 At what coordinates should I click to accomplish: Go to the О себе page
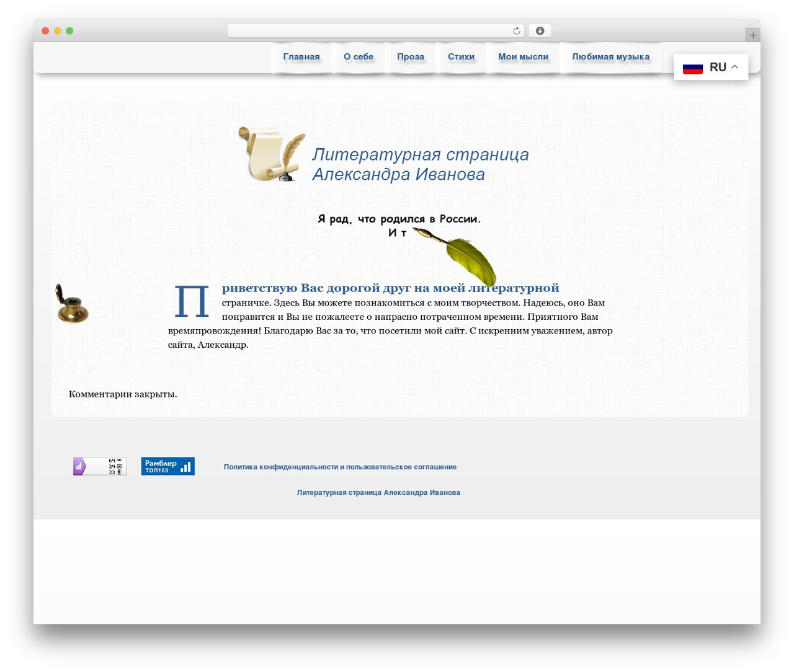[x=359, y=57]
